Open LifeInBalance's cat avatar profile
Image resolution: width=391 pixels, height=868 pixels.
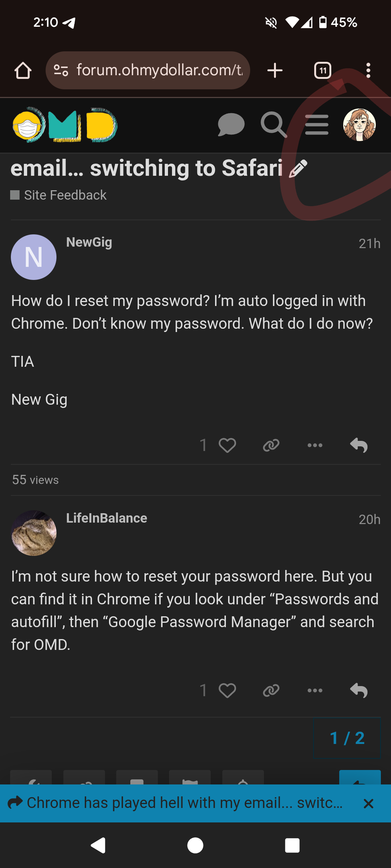(34, 533)
